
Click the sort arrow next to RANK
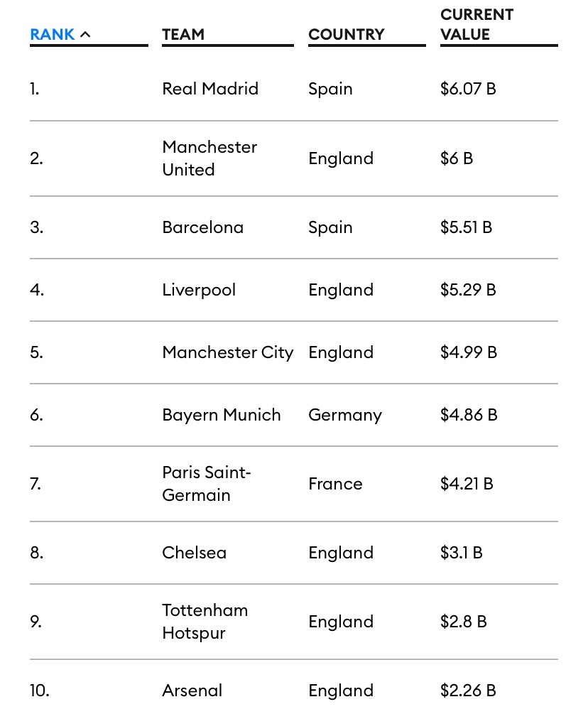tap(85, 35)
